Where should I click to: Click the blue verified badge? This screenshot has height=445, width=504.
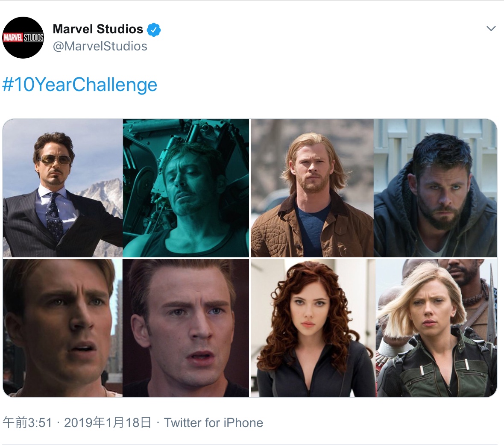click(x=154, y=29)
